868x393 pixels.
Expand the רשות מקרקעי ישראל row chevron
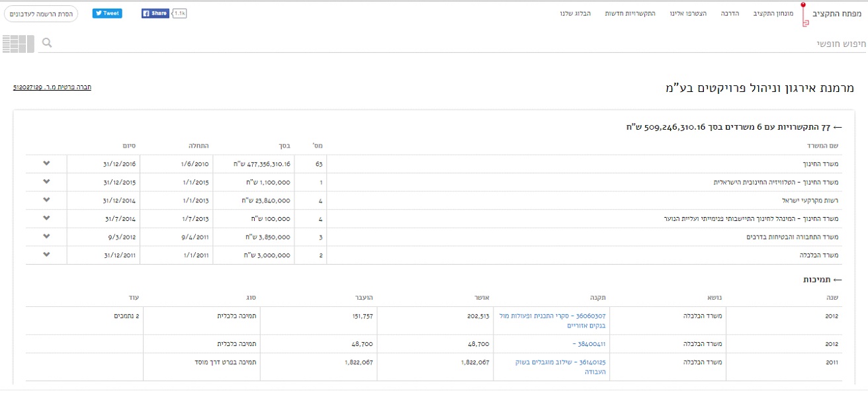pyautogui.click(x=46, y=200)
